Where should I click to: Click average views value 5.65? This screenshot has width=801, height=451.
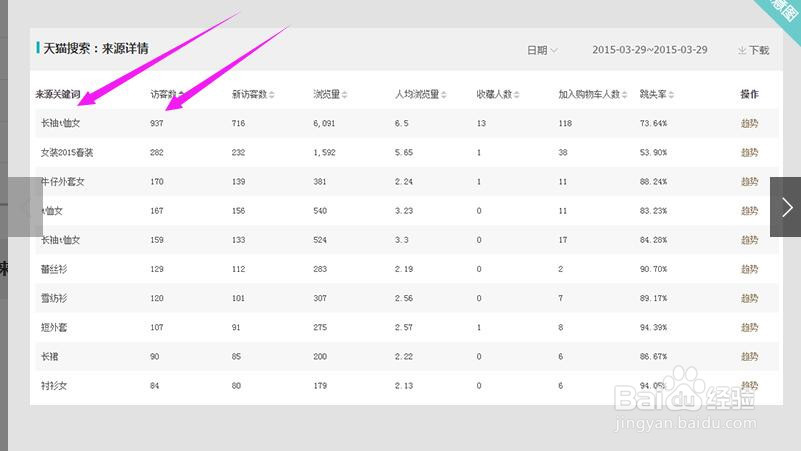[404, 152]
